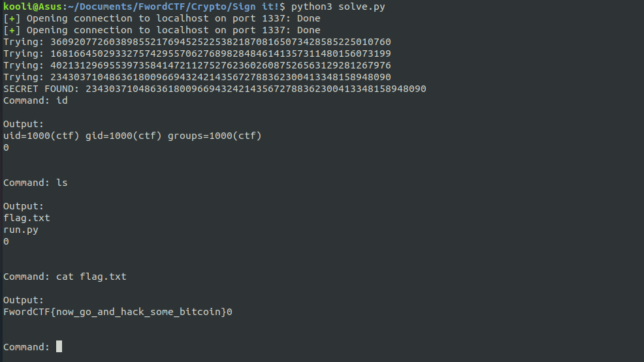Click the first Opening connection to localhost line

tap(162, 18)
